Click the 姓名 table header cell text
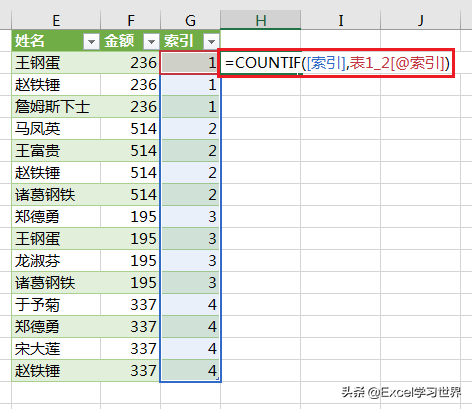 [x=30, y=41]
